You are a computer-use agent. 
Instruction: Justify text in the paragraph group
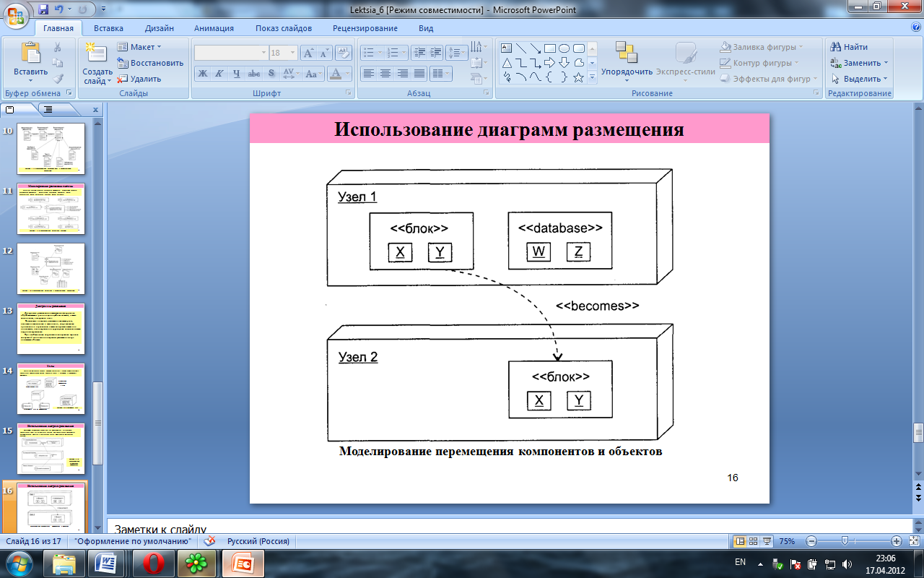point(419,74)
